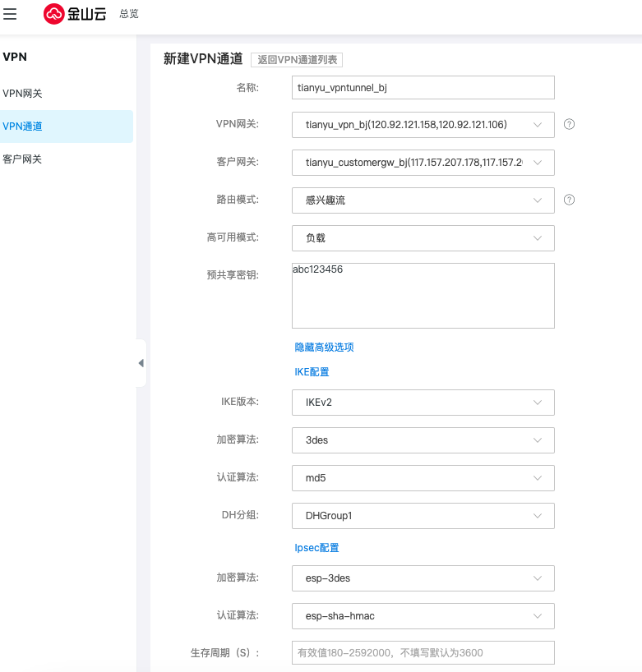Image resolution: width=642 pixels, height=672 pixels.
Task: Expand the VPN网关 dropdown
Action: tap(423, 125)
